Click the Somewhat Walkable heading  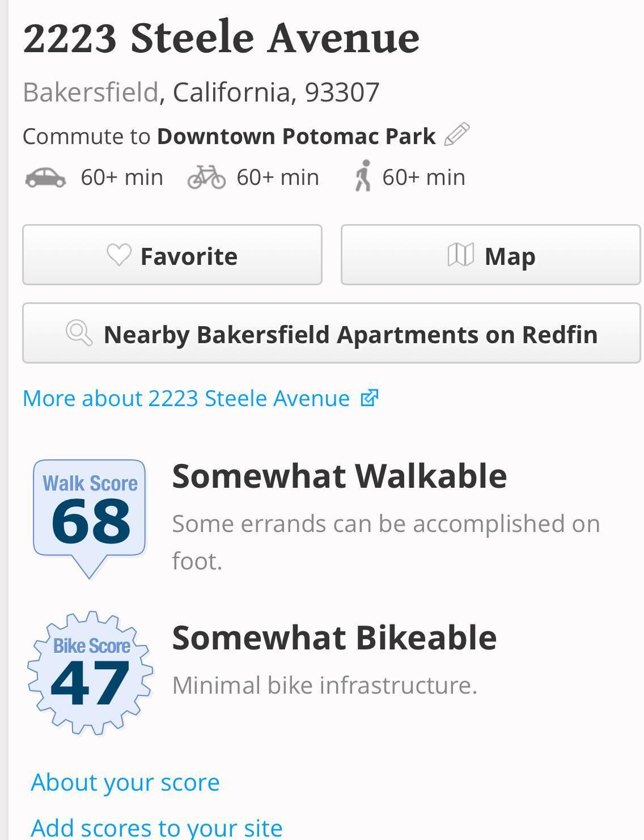[339, 475]
